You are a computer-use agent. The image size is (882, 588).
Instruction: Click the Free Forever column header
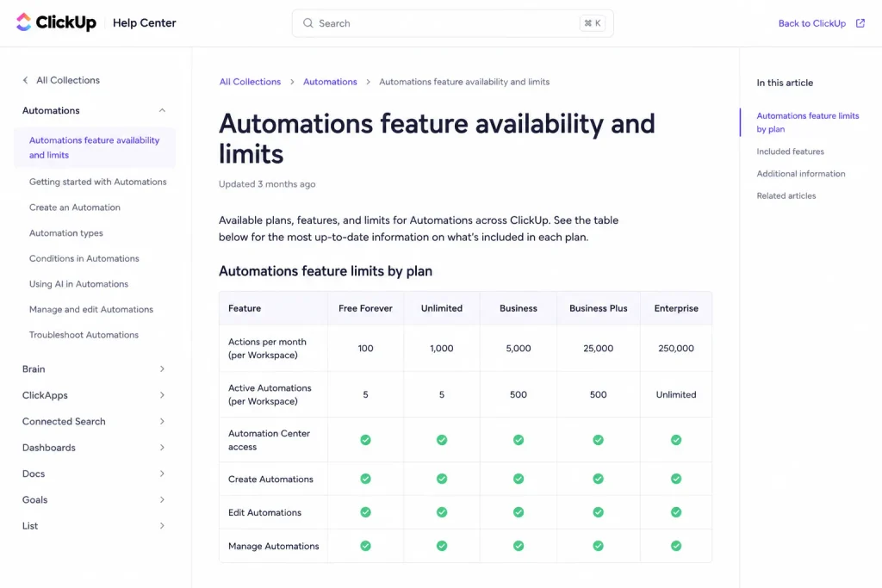[365, 308]
